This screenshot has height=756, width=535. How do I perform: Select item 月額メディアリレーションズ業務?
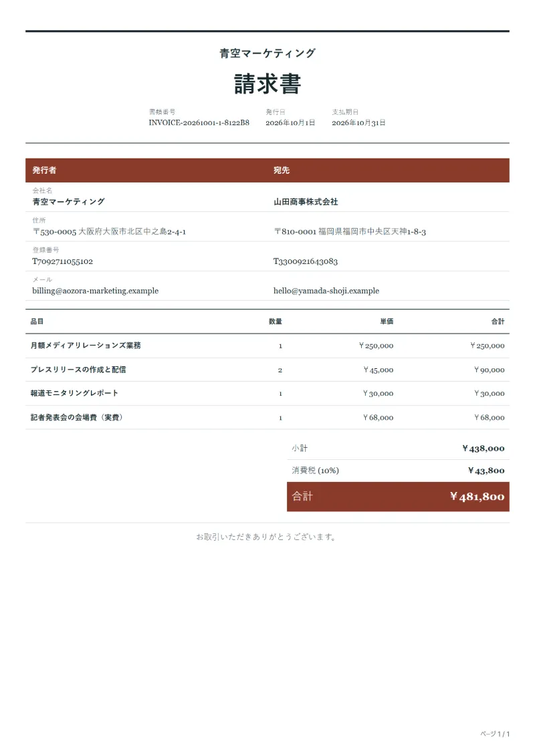click(86, 345)
